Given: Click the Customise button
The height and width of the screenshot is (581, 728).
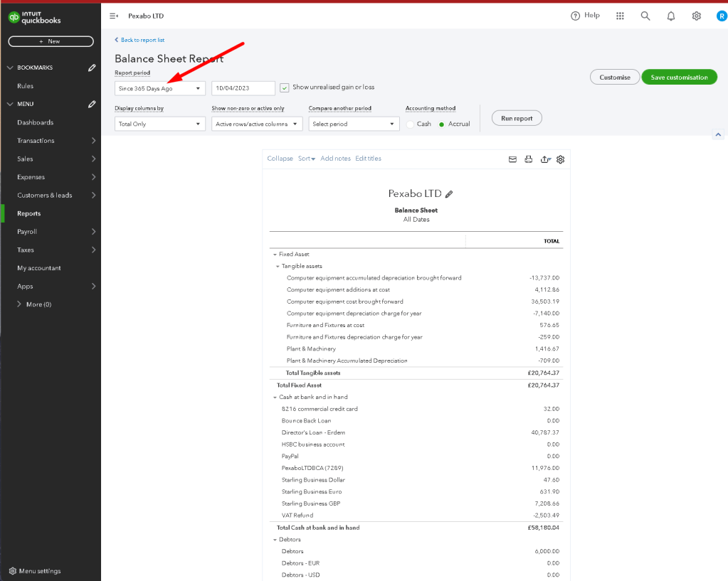Looking at the screenshot, I should 615,77.
